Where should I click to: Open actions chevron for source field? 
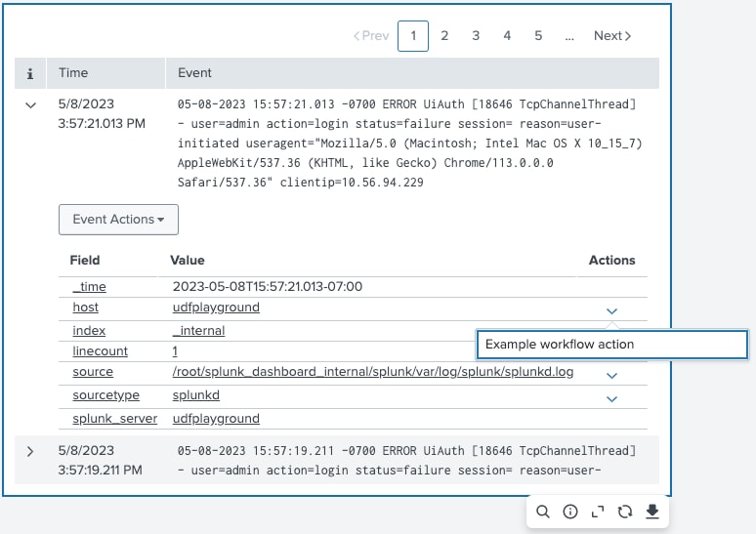click(611, 376)
